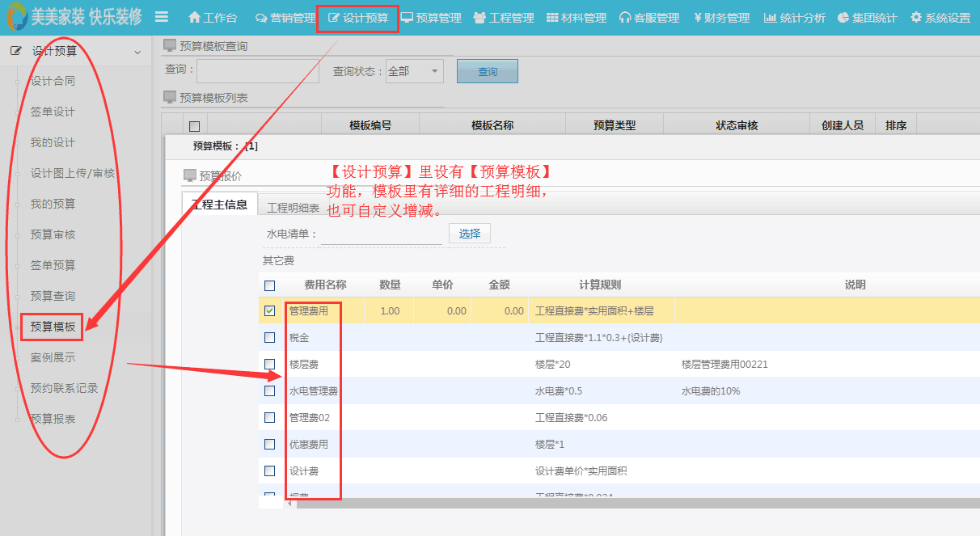This screenshot has height=536, width=980.
Task: Open the 查询状态 dropdown
Action: [x=415, y=71]
